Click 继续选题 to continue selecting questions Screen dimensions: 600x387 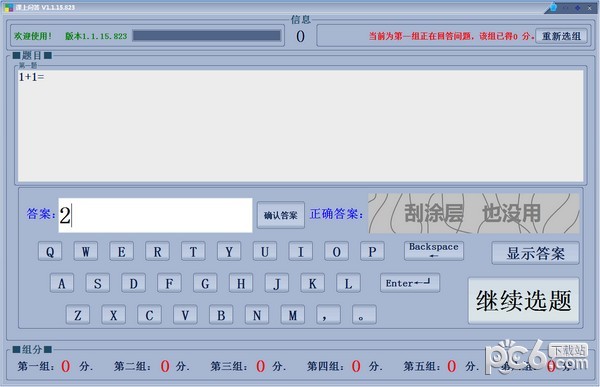524,301
